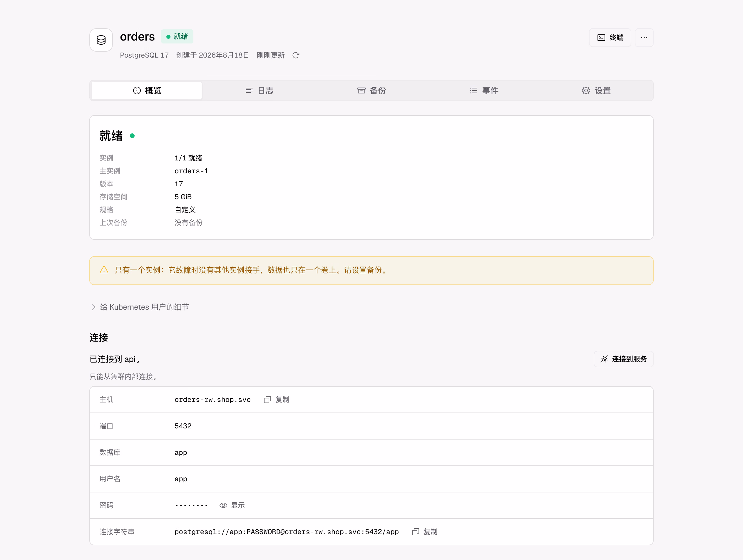The width and height of the screenshot is (743, 560).
Task: Click the 就绪 status badge near title
Action: pyautogui.click(x=177, y=37)
